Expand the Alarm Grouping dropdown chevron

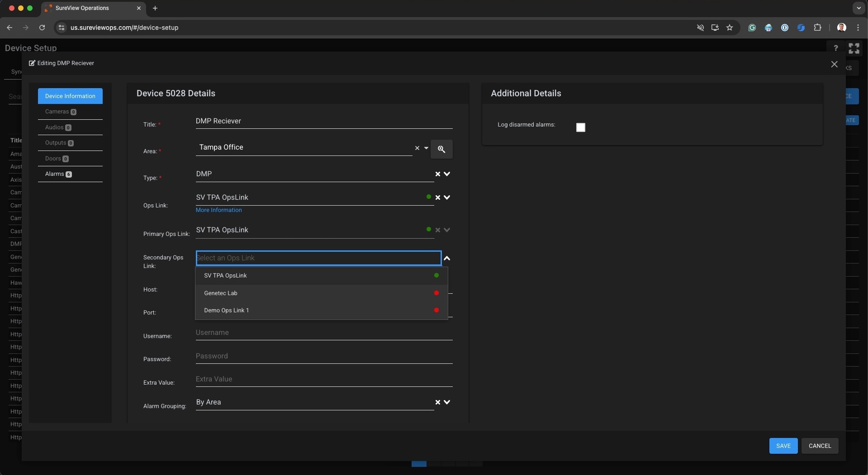[447, 402]
